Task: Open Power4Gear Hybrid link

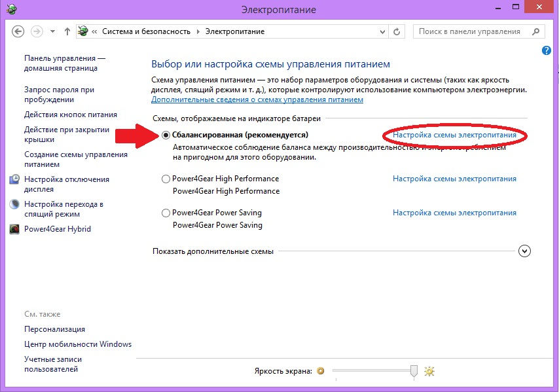Action: [58, 229]
